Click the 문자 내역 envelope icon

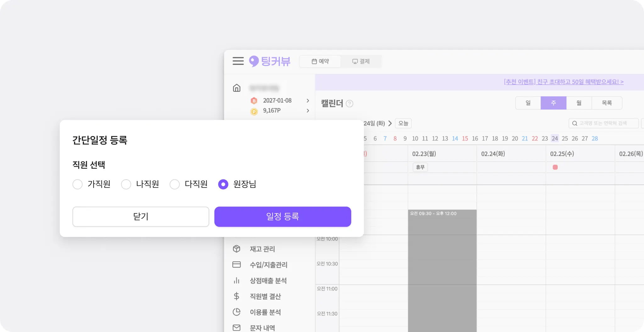click(x=236, y=328)
